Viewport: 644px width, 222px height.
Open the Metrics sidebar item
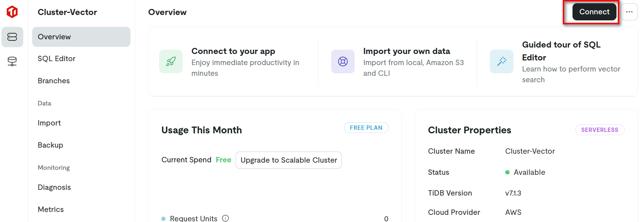(51, 209)
